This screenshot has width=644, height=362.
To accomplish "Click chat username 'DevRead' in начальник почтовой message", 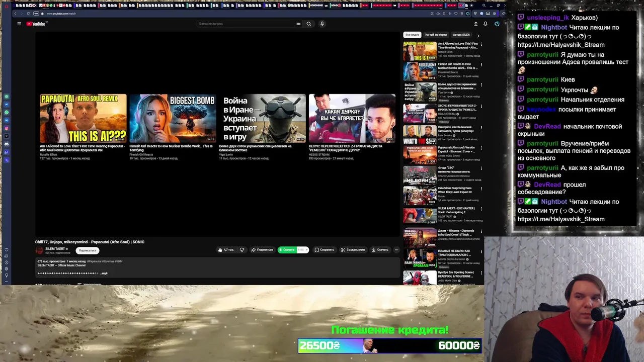I will pos(547,127).
